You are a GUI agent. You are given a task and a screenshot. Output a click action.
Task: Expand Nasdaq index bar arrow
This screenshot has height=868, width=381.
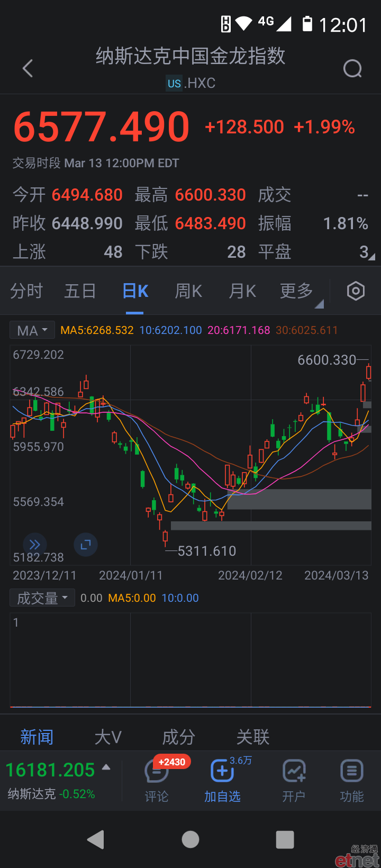click(106, 767)
